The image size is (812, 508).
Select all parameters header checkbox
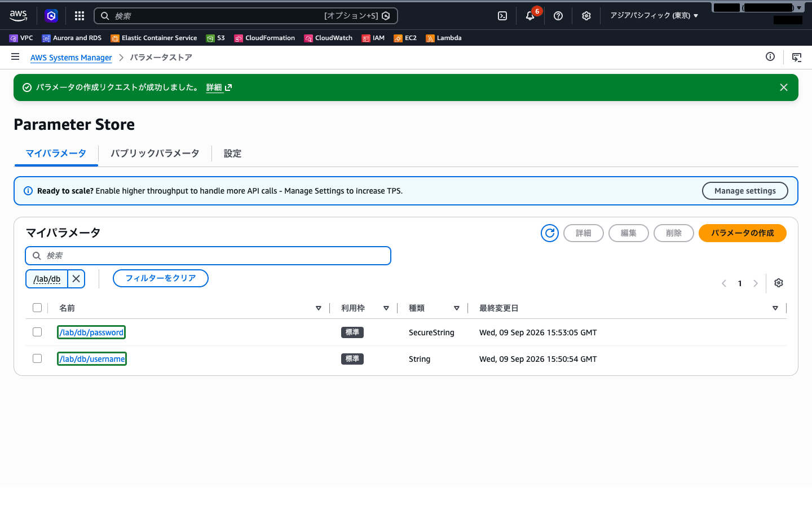37,308
